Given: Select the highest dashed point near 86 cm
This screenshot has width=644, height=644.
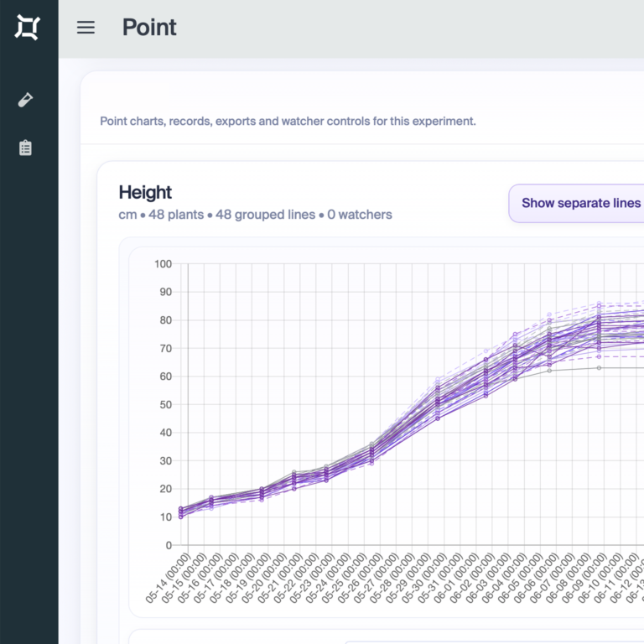Looking at the screenshot, I should point(599,303).
